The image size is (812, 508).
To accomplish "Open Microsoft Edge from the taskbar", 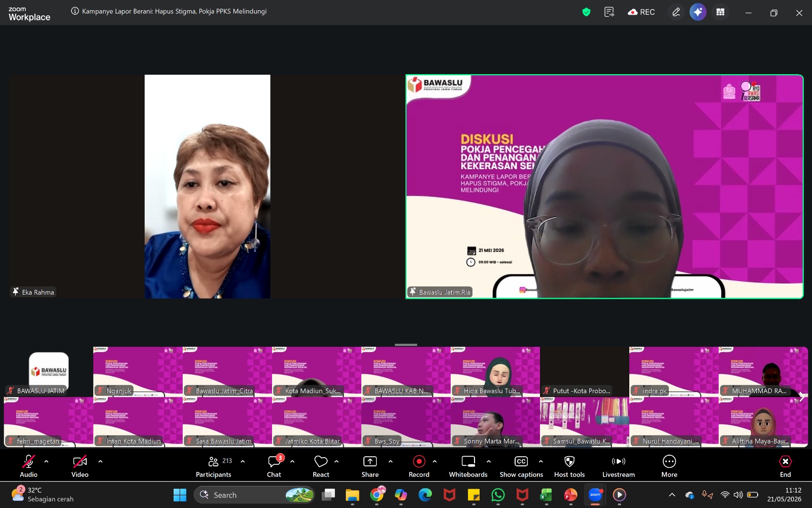I will coord(425,495).
